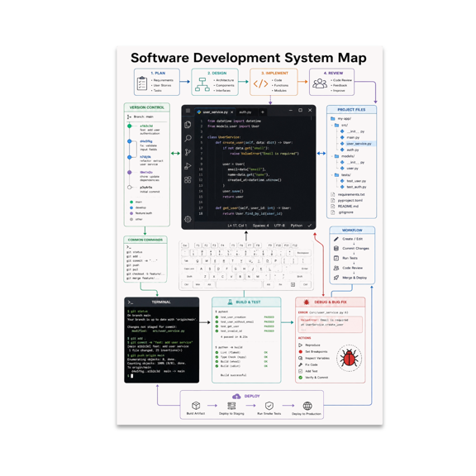Click Ln 17, Col 1 in status bar
This screenshot has height=476, width=476.
(237, 226)
